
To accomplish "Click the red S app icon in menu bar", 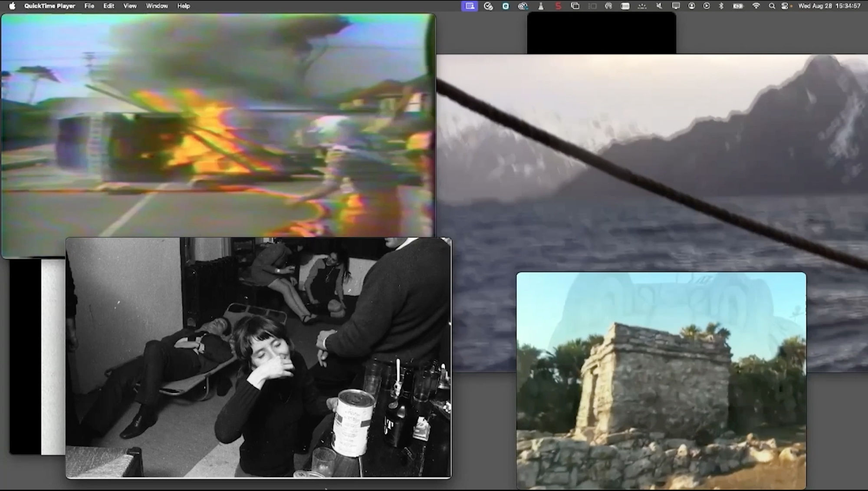I will pyautogui.click(x=558, y=6).
